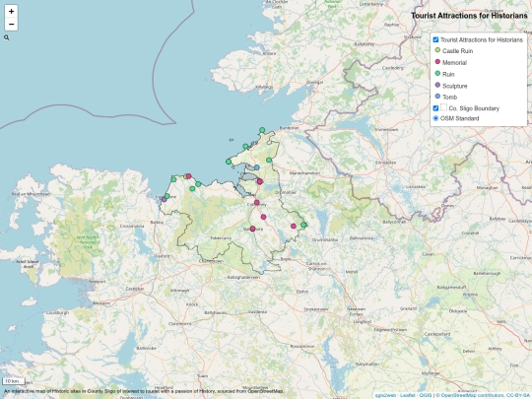Click the Cavan town label on the map
This screenshot has height=399, width=532.
[429, 254]
